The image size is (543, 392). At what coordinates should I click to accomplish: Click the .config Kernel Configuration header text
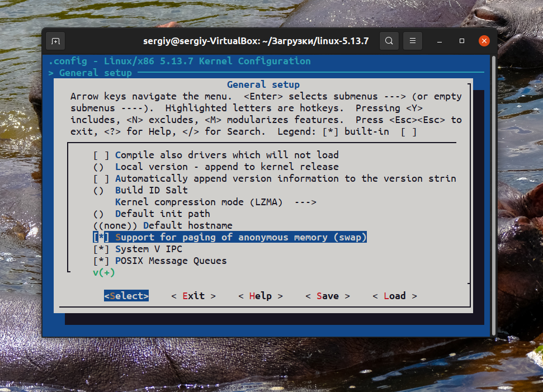[180, 62]
